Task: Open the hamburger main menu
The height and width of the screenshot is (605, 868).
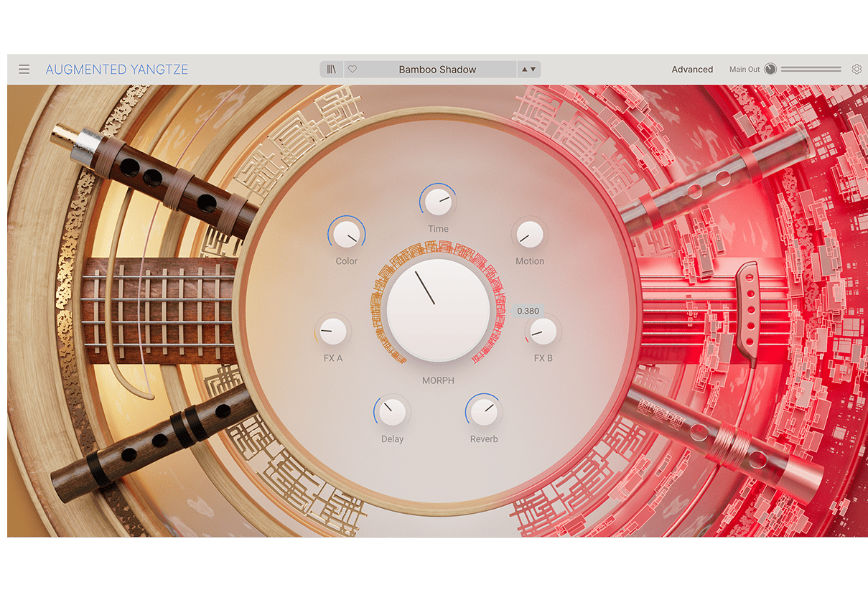Action: 24,70
